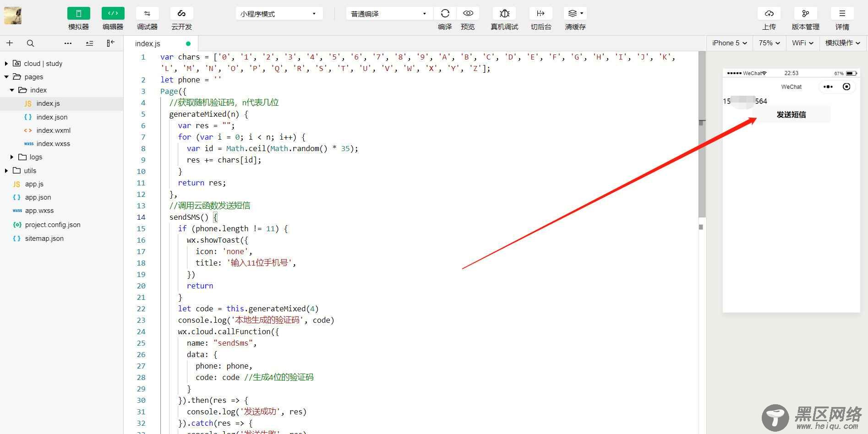868x434 pixels.
Task: Click the user avatar thumbnail
Action: coord(13,16)
